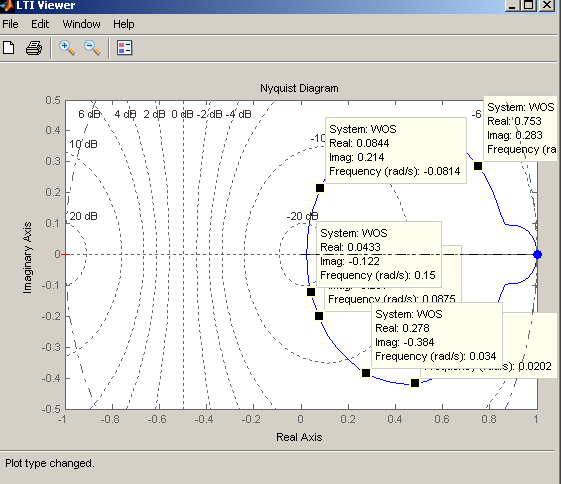Click the 6 dB contour label

pyautogui.click(x=89, y=114)
